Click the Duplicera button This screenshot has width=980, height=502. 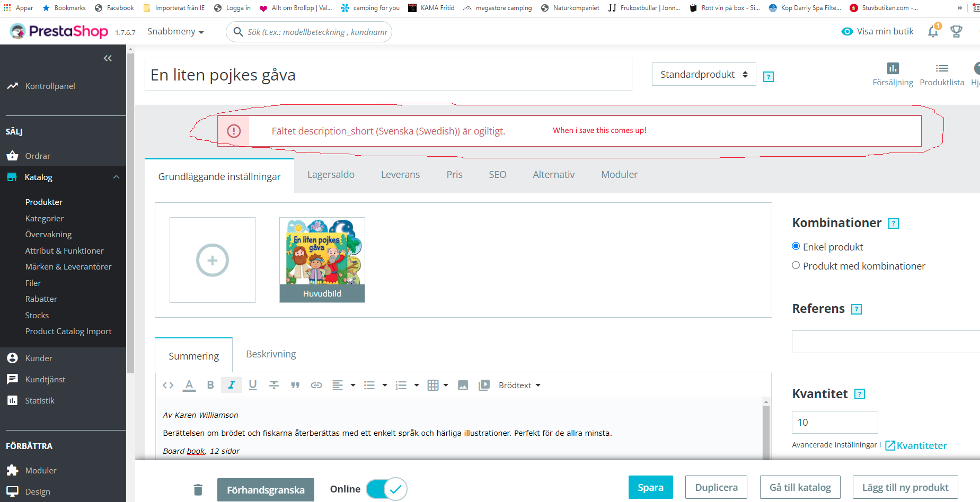[716, 487]
